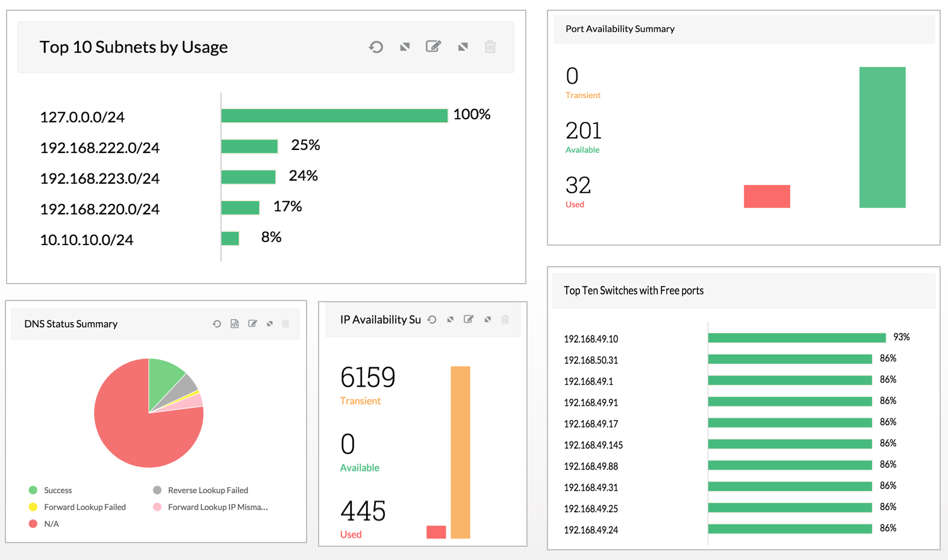Delete the Top 10 Subnets by Usage widget
Viewport: 948px width, 560px height.
(490, 46)
